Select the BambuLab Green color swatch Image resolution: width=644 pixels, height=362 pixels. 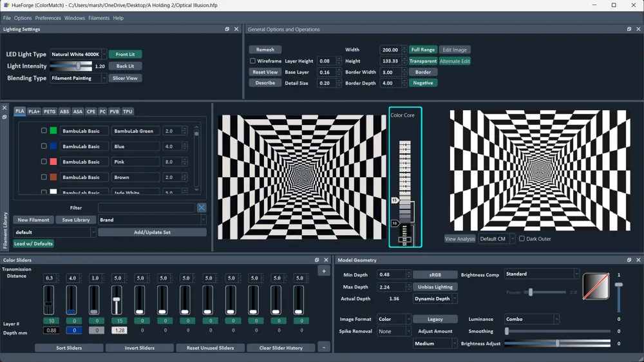[53, 131]
